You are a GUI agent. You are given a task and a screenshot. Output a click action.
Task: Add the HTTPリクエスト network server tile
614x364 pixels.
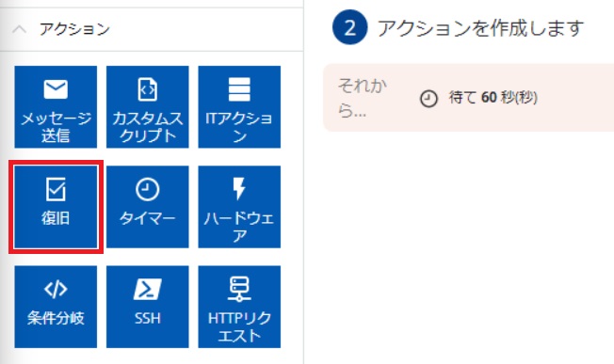[239, 307]
